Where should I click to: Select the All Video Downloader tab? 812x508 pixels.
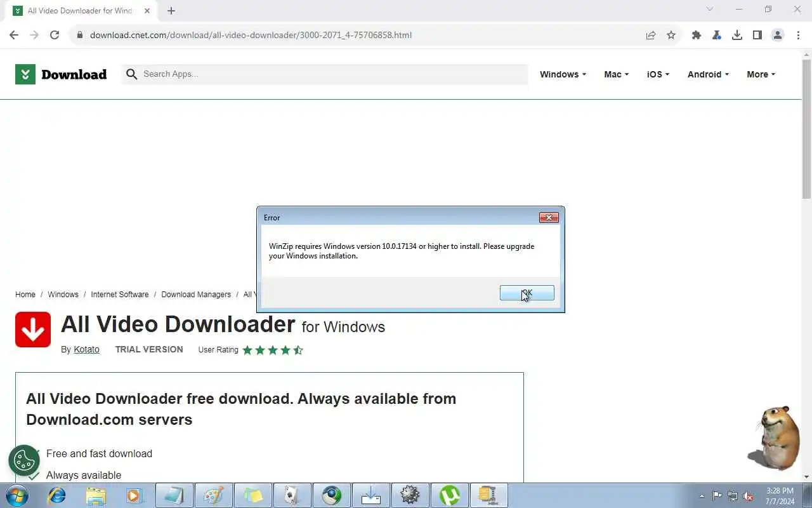(81, 11)
